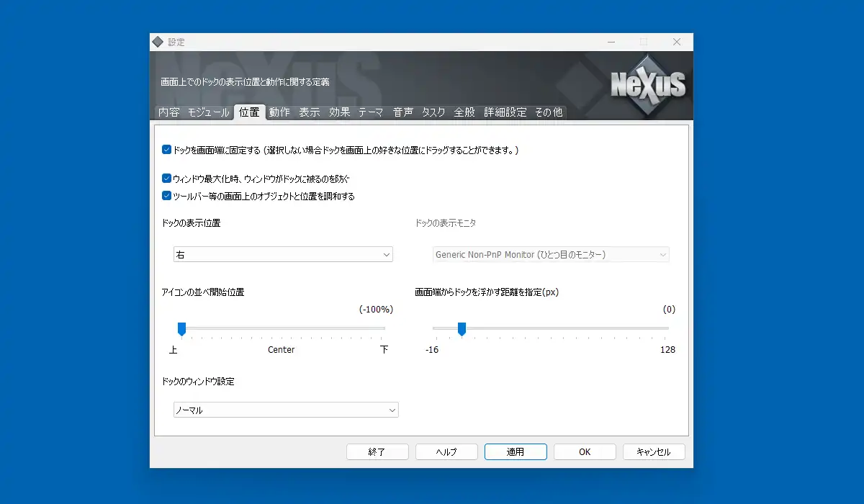Click the 上 label under icon slider
The height and width of the screenshot is (504, 864).
point(173,350)
